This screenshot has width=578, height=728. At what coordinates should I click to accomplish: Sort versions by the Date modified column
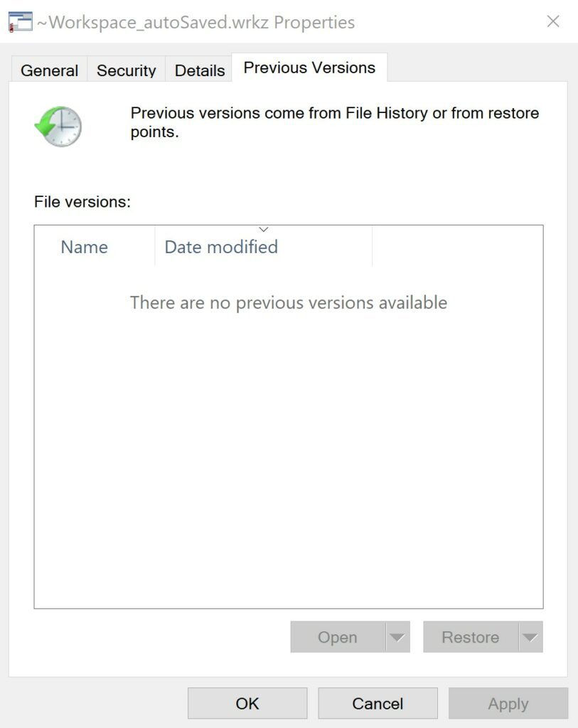tap(220, 247)
